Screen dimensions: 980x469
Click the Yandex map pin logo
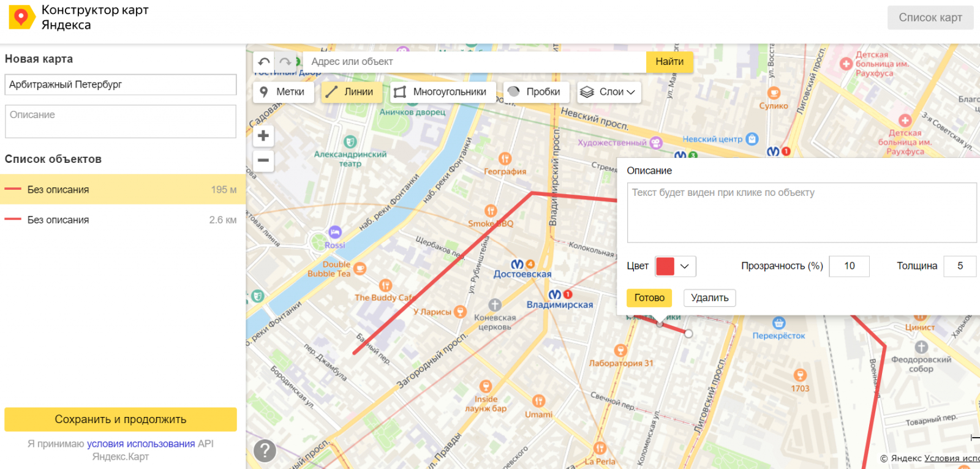21,17
